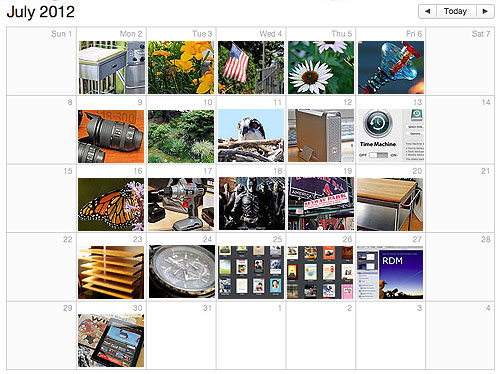Open the Tue 3 yellow flowers photo
This screenshot has height=374, width=500.
(x=181, y=67)
